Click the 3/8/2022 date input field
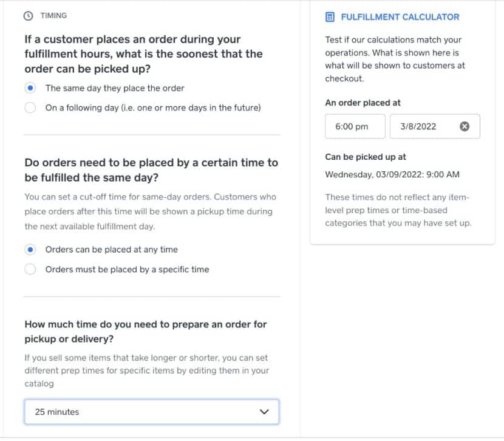Screen dimensions: 504x441 [425, 126]
